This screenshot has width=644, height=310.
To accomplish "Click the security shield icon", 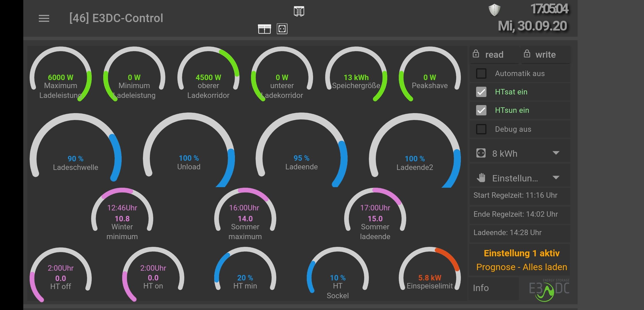I will [x=494, y=10].
